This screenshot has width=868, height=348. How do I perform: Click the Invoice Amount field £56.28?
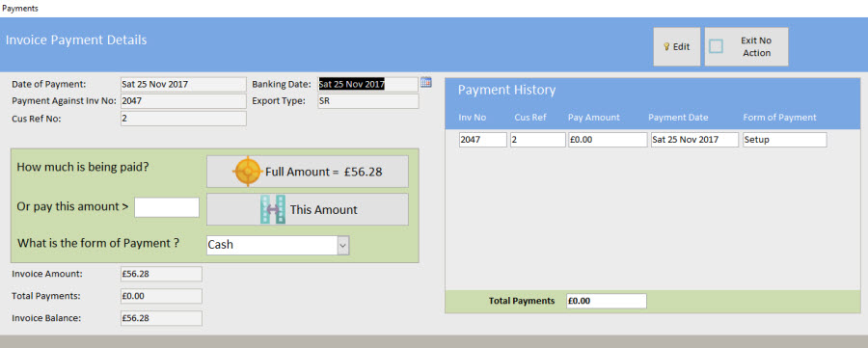point(161,274)
